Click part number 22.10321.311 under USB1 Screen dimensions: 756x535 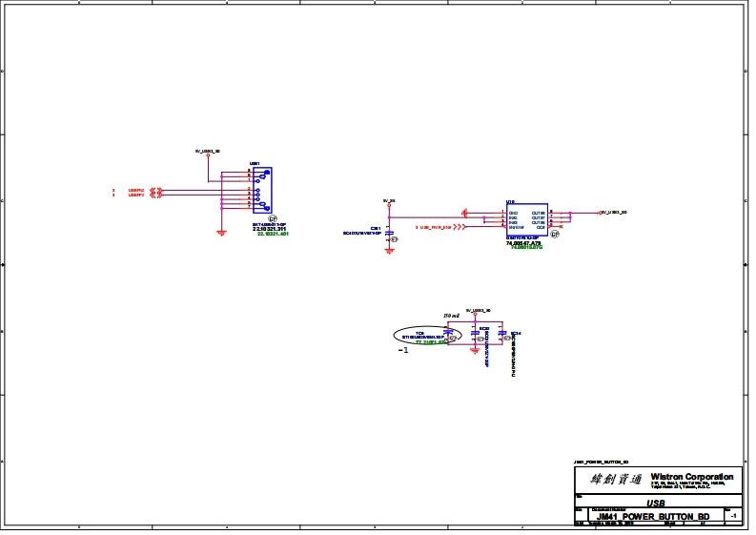(x=269, y=229)
